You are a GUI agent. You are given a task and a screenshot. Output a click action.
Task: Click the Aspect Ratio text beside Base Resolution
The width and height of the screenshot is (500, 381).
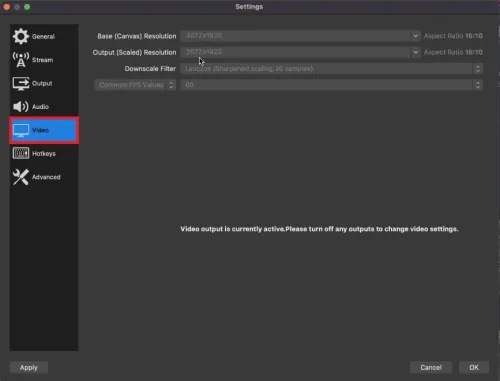[453, 36]
